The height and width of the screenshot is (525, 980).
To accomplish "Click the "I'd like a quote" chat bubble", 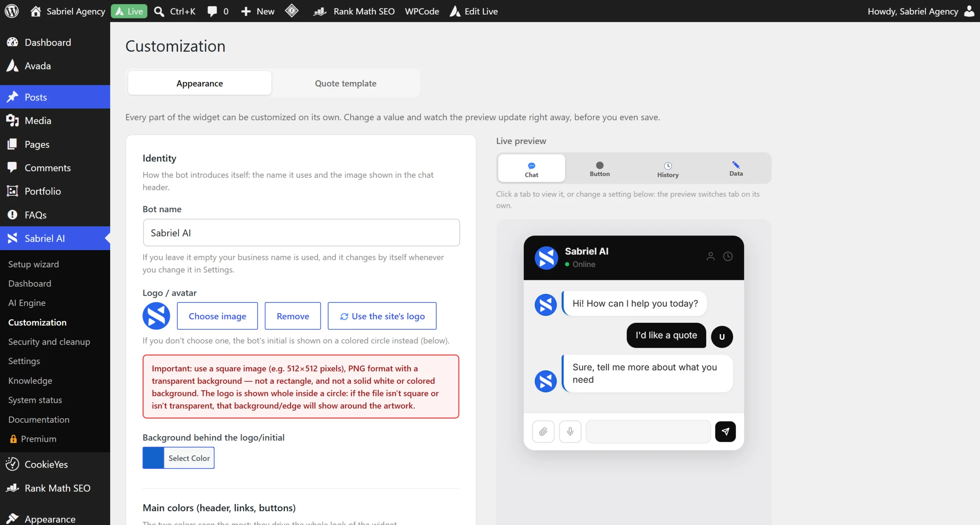I will point(666,335).
